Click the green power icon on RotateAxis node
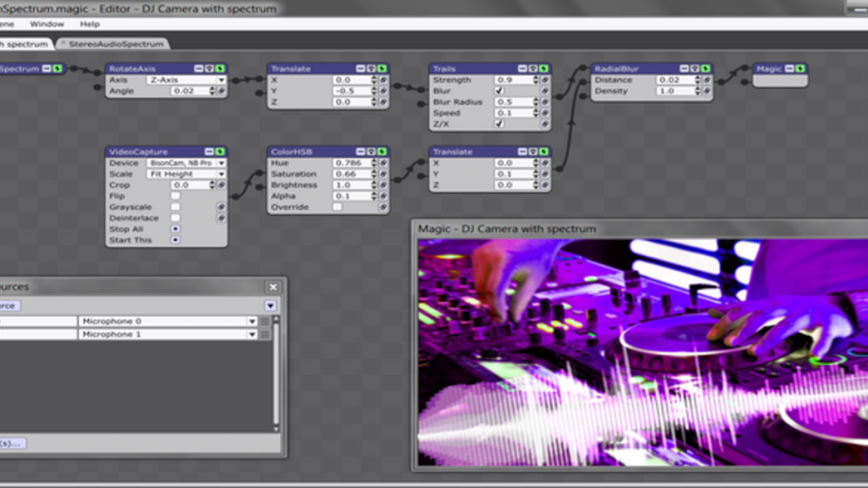Image resolution: width=868 pixels, height=488 pixels. tap(220, 69)
